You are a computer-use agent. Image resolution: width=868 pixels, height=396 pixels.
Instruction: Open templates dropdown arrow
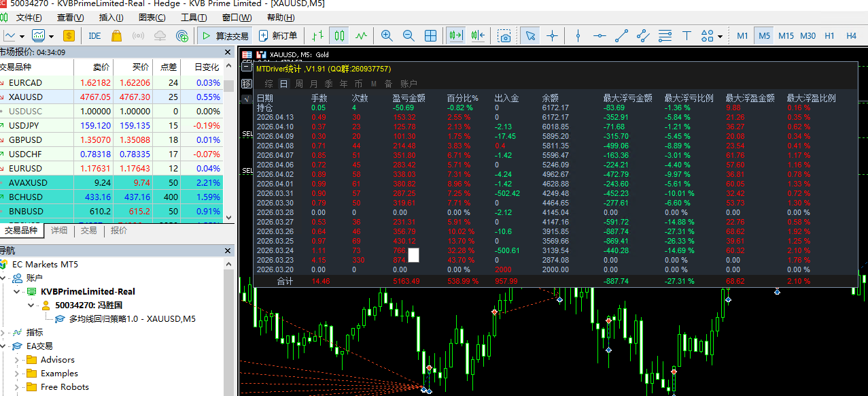(x=52, y=36)
